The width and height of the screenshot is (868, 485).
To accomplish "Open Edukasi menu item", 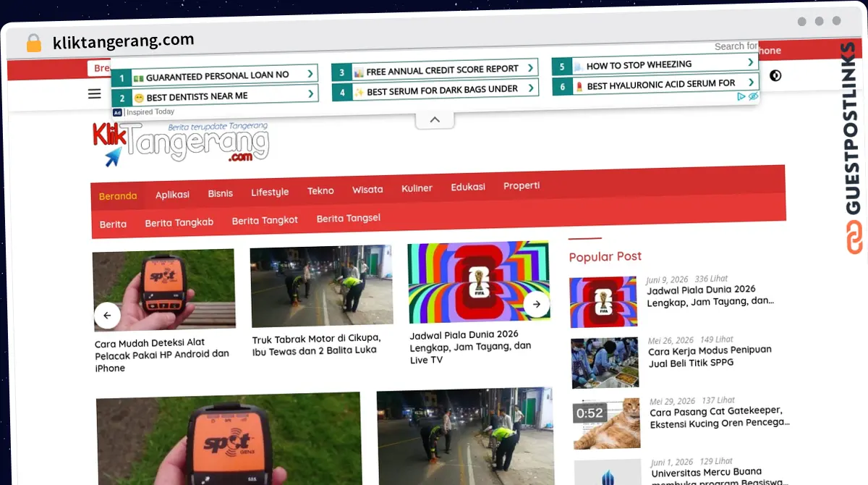I will pos(468,187).
